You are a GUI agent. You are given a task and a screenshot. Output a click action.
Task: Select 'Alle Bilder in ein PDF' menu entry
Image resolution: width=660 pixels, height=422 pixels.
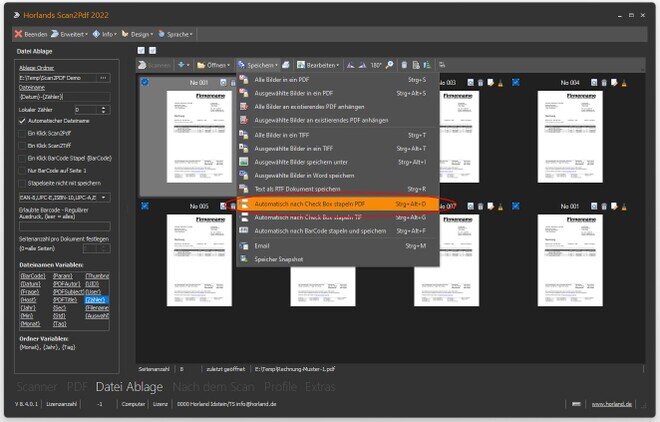click(x=338, y=80)
